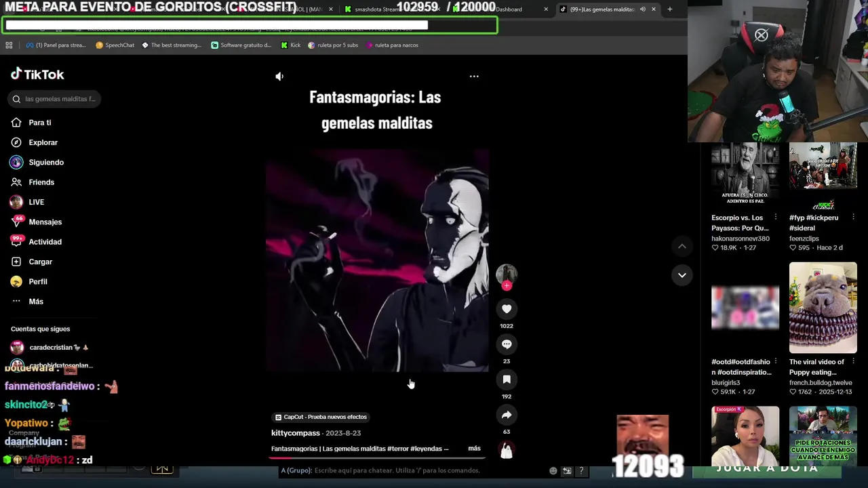Open the blurigirls3 author link

click(x=726, y=383)
